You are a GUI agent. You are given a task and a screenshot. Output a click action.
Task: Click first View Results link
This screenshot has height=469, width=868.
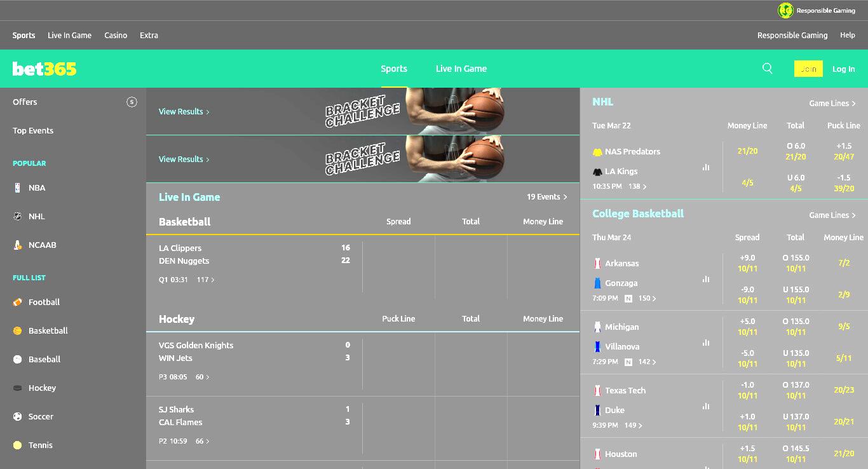click(184, 111)
